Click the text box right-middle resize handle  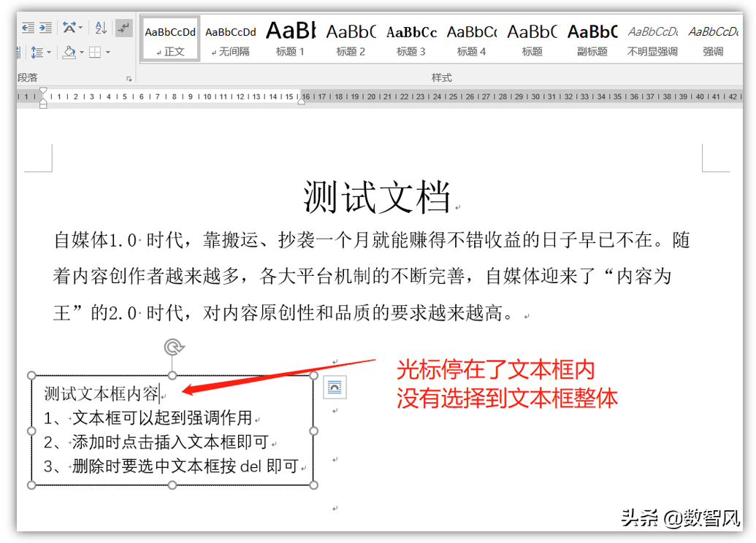314,431
